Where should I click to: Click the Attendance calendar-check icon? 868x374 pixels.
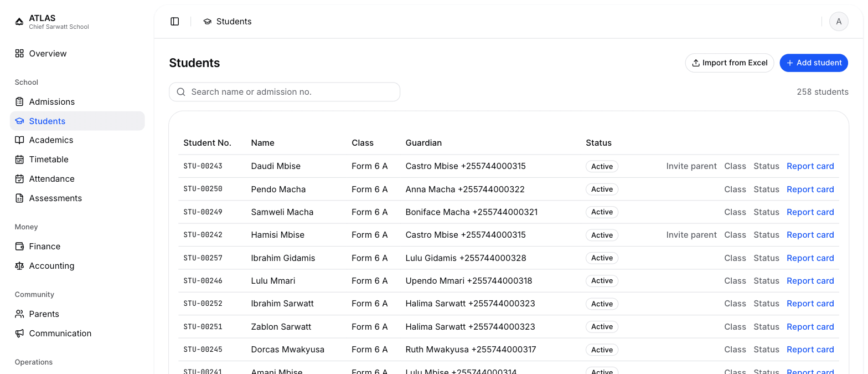point(19,179)
